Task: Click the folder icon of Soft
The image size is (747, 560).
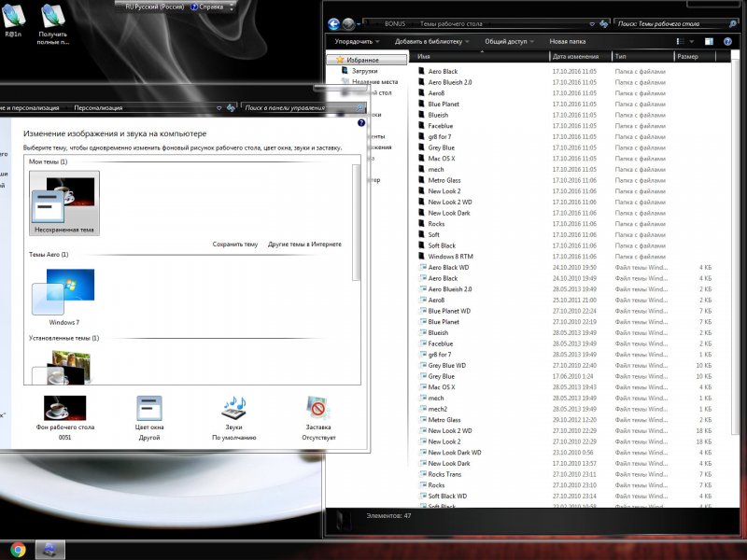Action: pyautogui.click(x=421, y=234)
